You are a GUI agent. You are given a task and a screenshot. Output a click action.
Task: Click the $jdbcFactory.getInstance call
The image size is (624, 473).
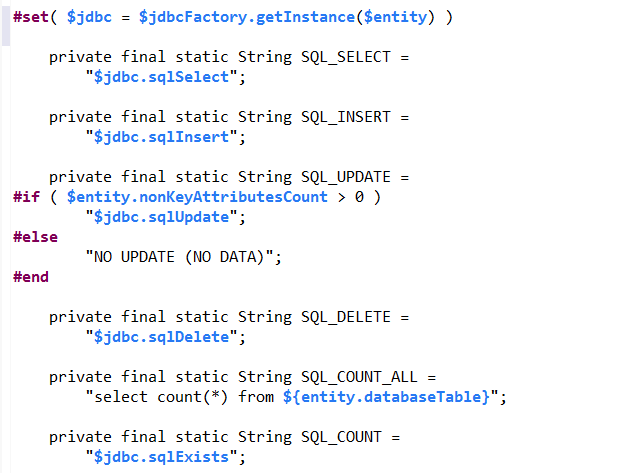click(247, 17)
